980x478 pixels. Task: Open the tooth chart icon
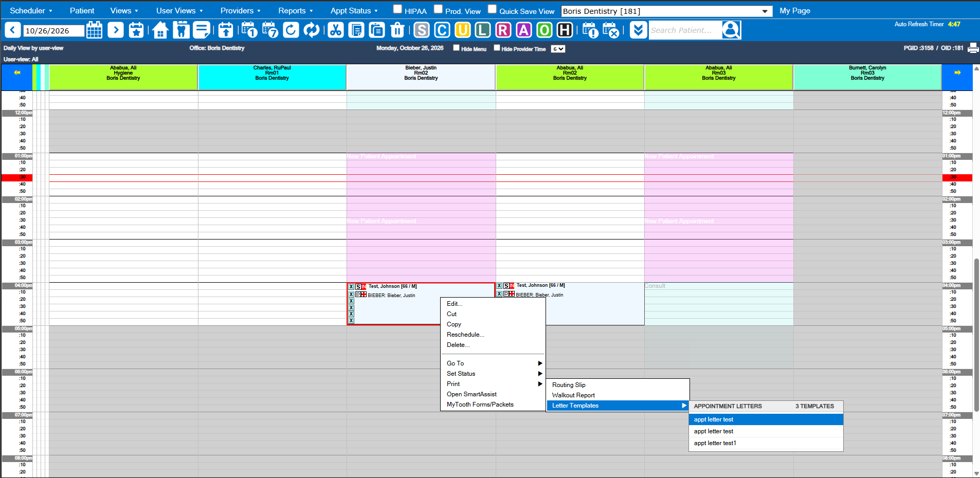click(x=181, y=30)
